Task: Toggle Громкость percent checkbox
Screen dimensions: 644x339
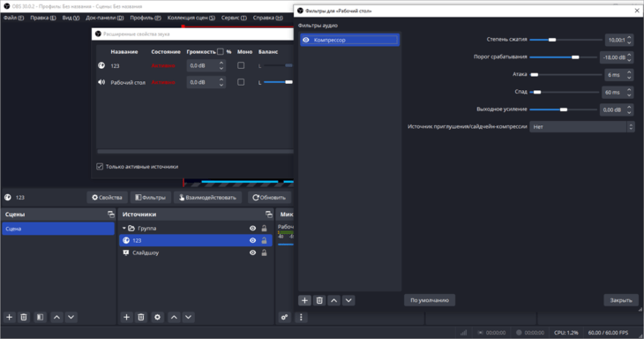Action: (x=221, y=52)
